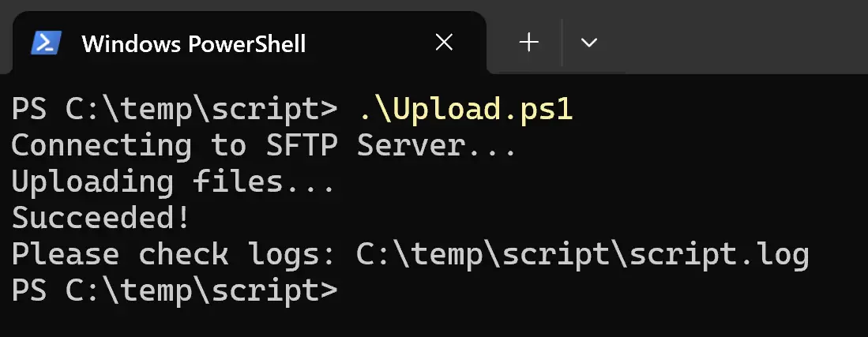Screen dimensions: 868x337
Task: Click the C:\temp\script\script.log path
Action: [x=583, y=255]
